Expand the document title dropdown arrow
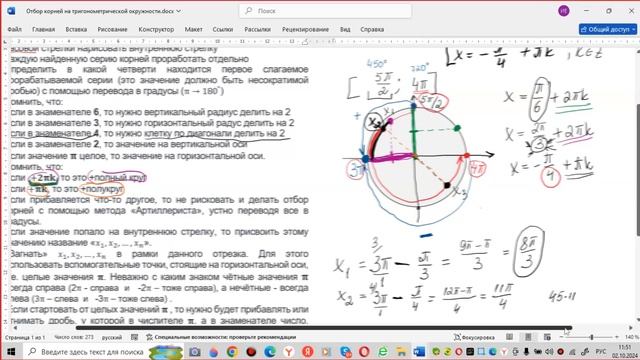 178,11
